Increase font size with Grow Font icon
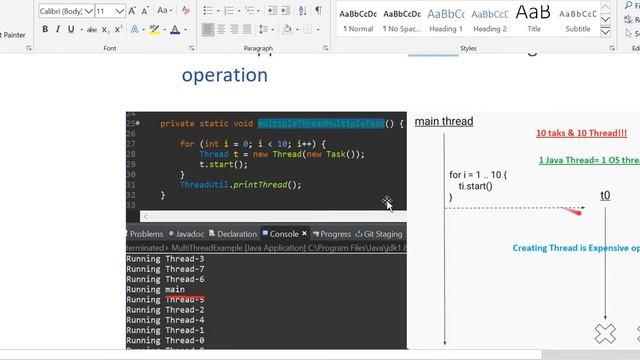The width and height of the screenshot is (640, 360). point(132,11)
